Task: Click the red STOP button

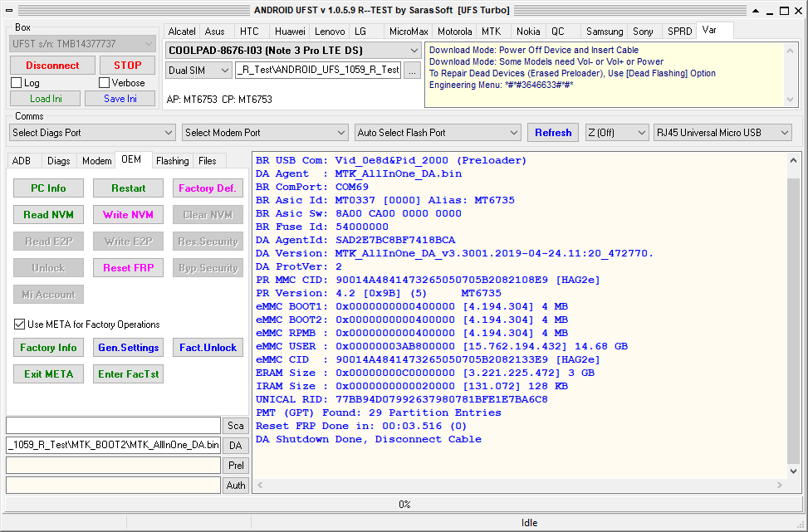Action: pos(127,66)
